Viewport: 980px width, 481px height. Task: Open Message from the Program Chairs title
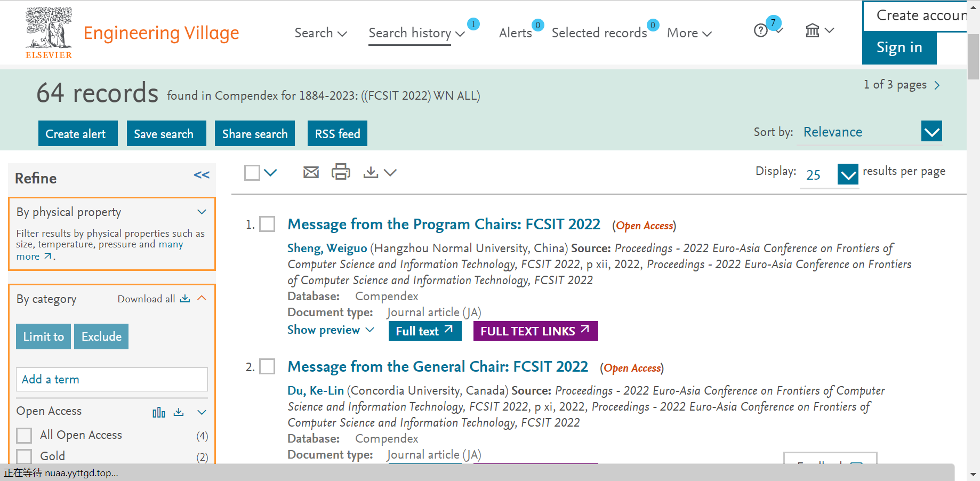(444, 224)
